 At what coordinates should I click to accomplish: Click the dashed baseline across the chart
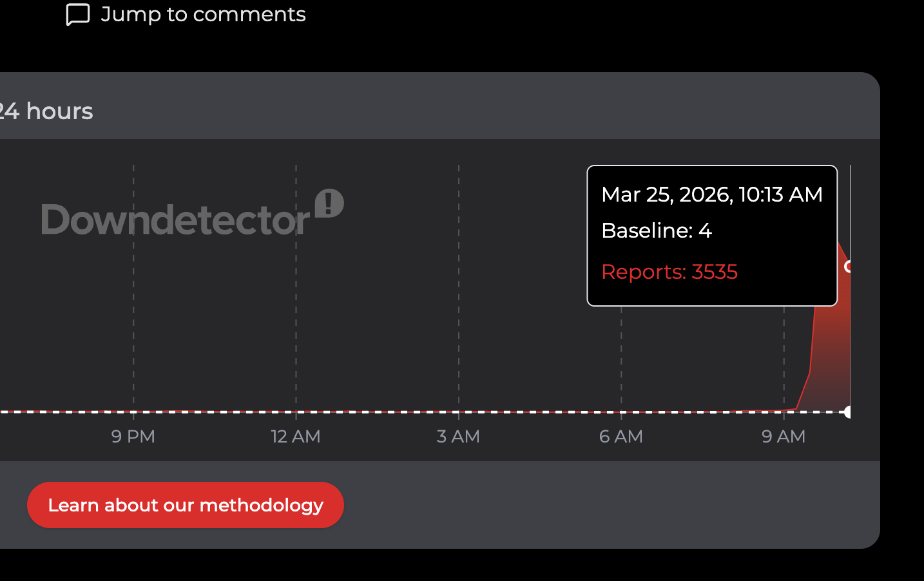point(387,411)
